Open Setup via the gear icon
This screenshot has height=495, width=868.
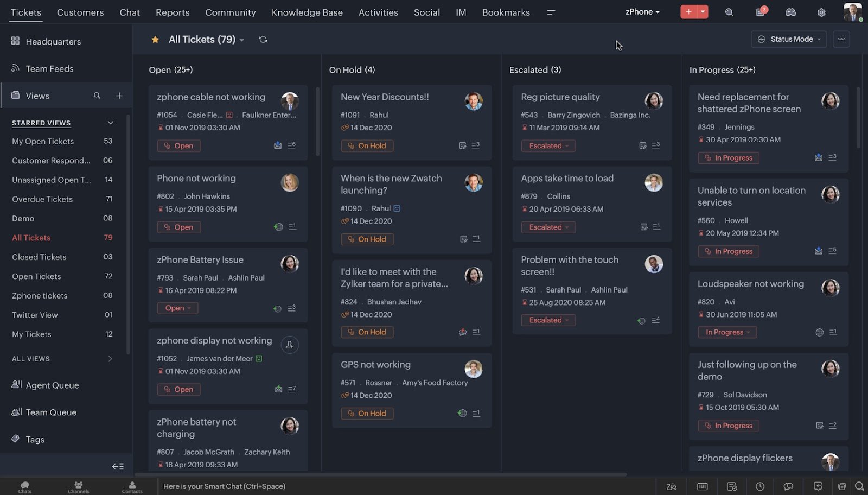[x=821, y=11]
